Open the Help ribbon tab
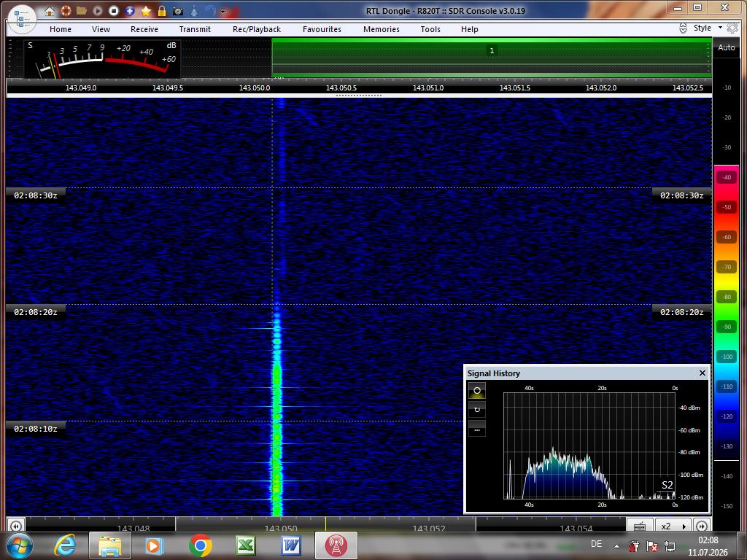747x560 pixels. [x=469, y=29]
